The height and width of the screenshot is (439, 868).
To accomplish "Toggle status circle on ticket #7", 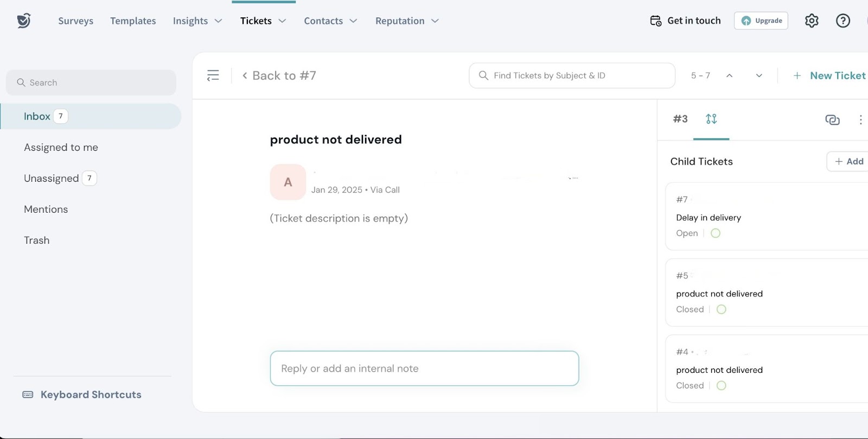I will point(716,233).
